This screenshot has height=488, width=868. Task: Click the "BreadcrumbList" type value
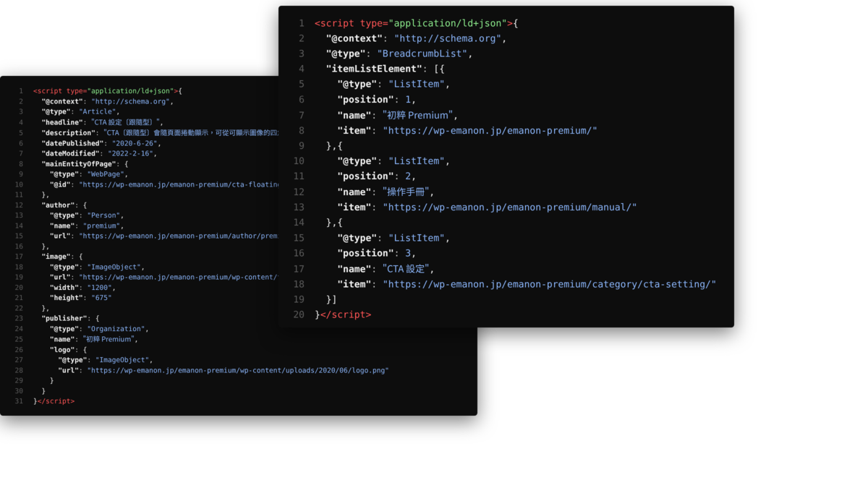tap(424, 53)
